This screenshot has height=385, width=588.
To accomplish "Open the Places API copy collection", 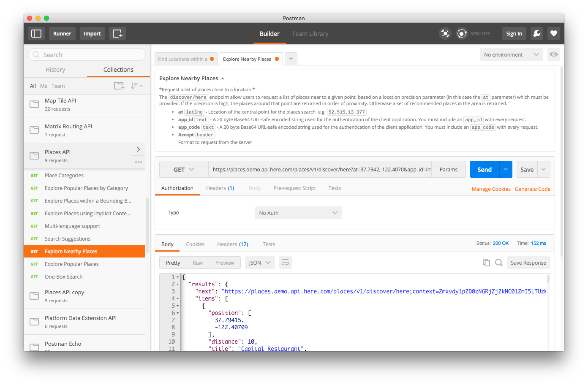I will 84,296.
